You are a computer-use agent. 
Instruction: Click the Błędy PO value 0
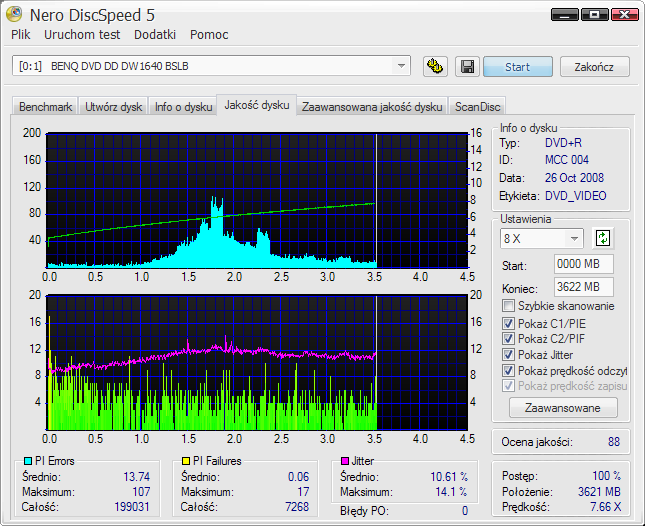(465, 511)
